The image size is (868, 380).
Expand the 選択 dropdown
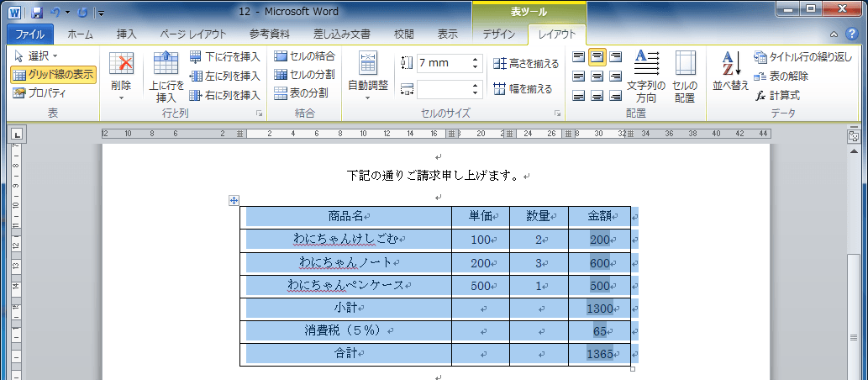coord(35,56)
